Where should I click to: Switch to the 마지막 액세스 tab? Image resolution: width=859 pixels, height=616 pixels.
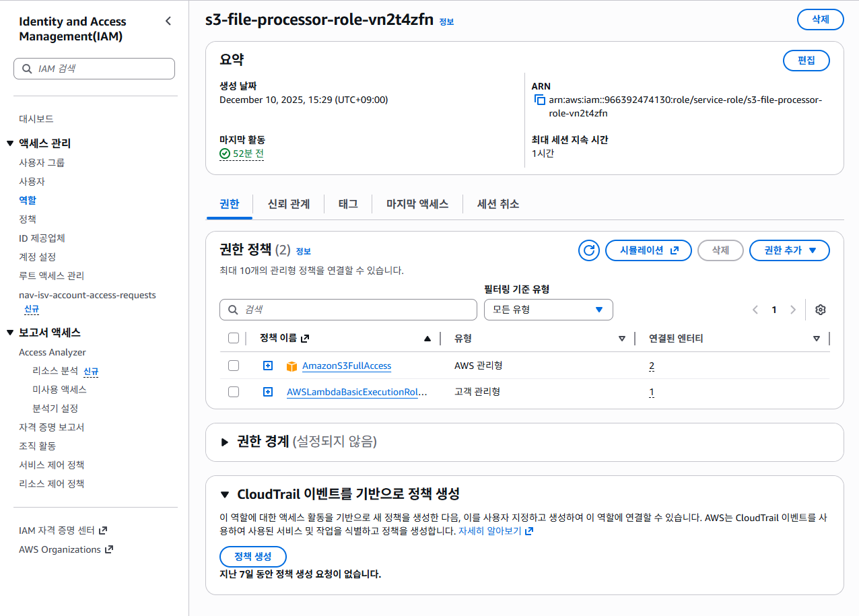coord(417,204)
